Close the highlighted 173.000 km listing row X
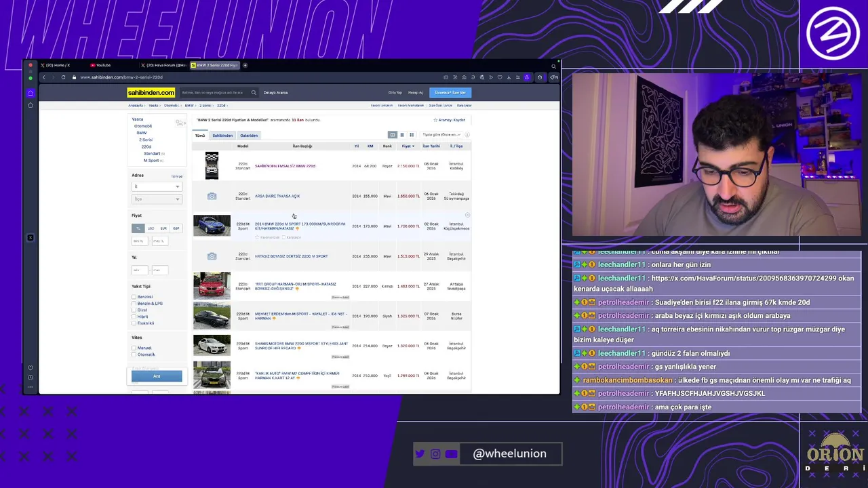The width and height of the screenshot is (868, 488). click(x=467, y=215)
